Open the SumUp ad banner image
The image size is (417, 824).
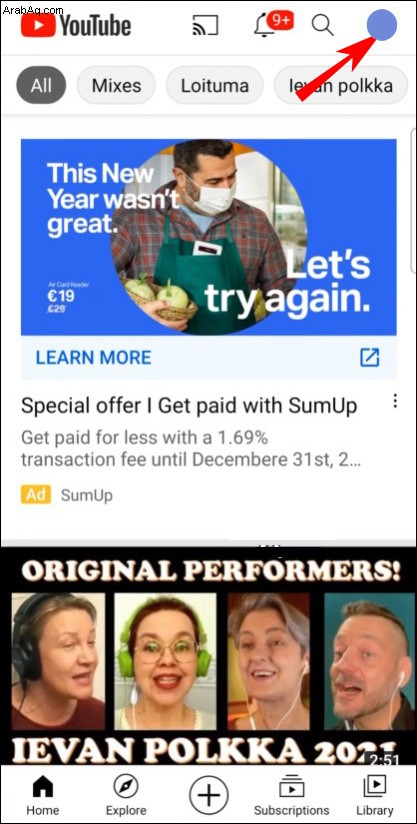click(x=208, y=237)
